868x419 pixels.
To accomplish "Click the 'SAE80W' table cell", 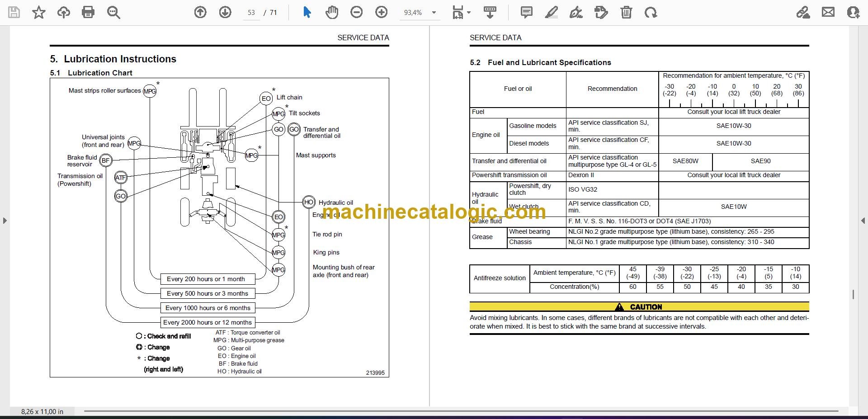I will [x=685, y=161].
